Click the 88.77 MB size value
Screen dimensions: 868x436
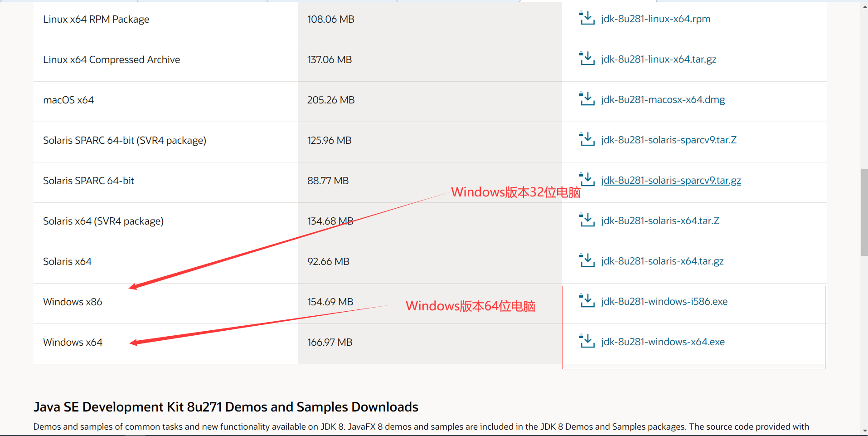click(x=328, y=181)
